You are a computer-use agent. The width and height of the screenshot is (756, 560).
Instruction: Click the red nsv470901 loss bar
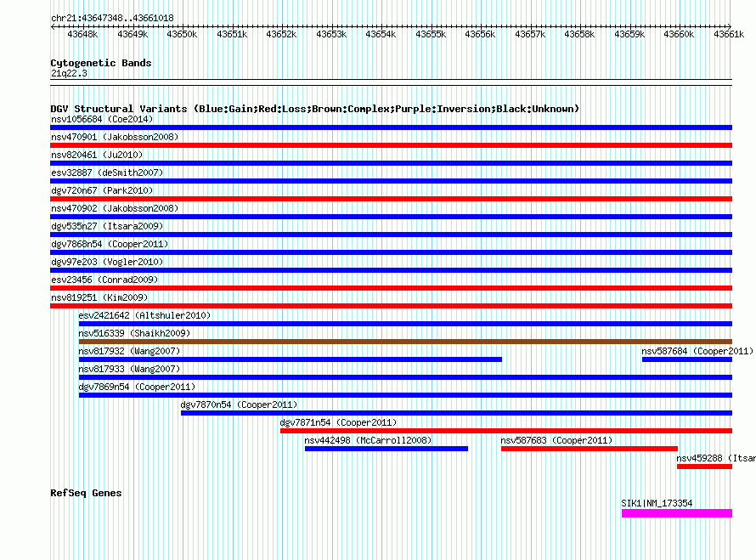pyautogui.click(x=391, y=145)
